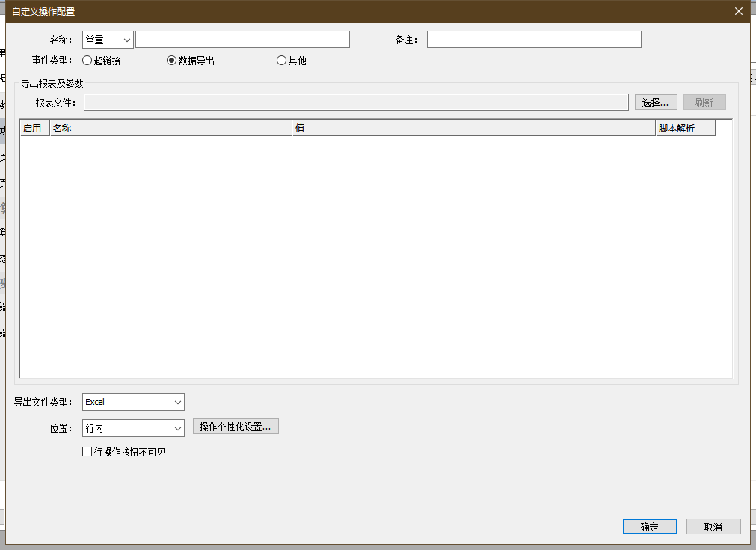Viewport: 756px width, 550px height.
Task: Click the 名称 column header in the table
Action: point(170,129)
